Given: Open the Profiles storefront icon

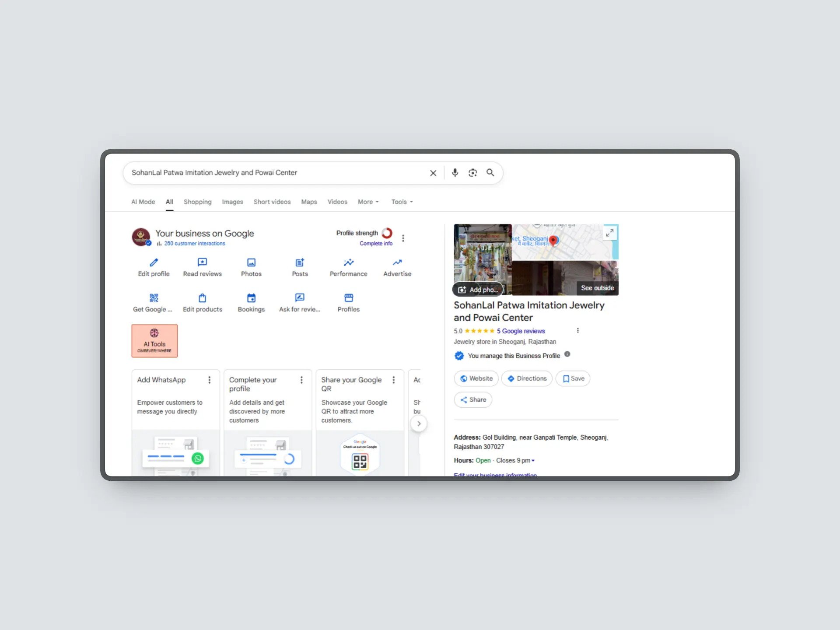Looking at the screenshot, I should [x=349, y=298].
